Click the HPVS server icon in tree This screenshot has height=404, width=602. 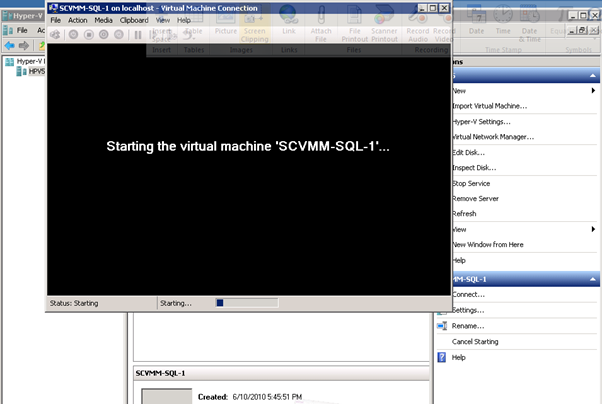pos(21,71)
